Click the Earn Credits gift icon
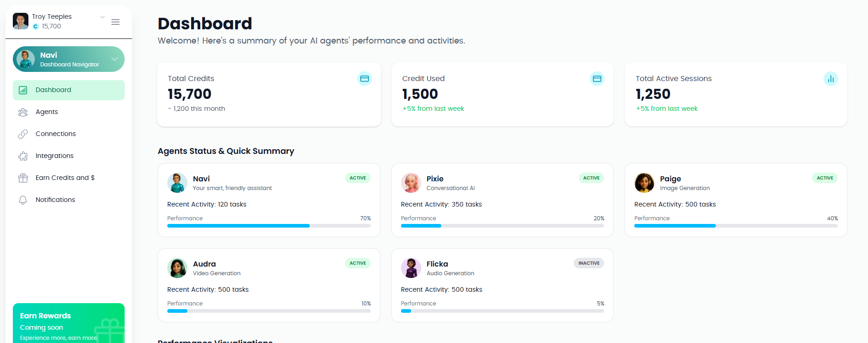 [x=23, y=178]
